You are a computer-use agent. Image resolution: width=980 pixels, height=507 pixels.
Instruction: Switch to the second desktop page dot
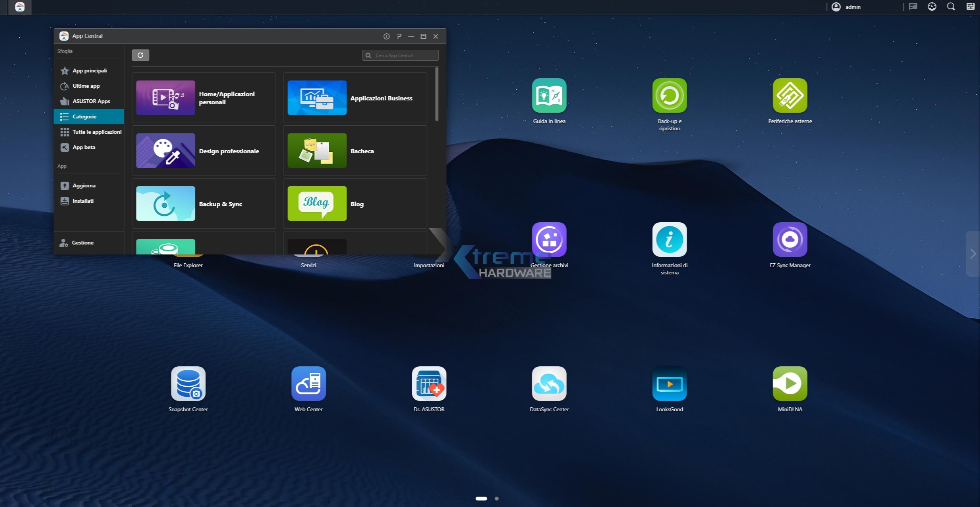[x=497, y=499]
